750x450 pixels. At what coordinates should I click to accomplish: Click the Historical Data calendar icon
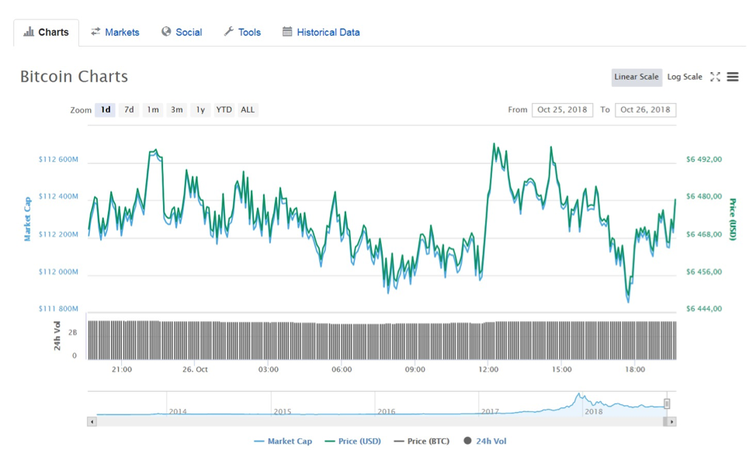[x=287, y=32]
